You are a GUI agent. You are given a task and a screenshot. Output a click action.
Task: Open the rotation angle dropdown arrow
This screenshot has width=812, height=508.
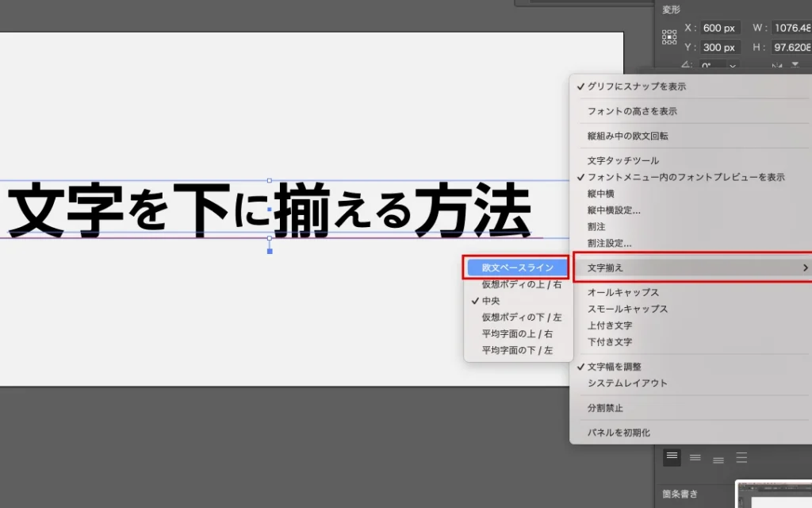coord(732,67)
